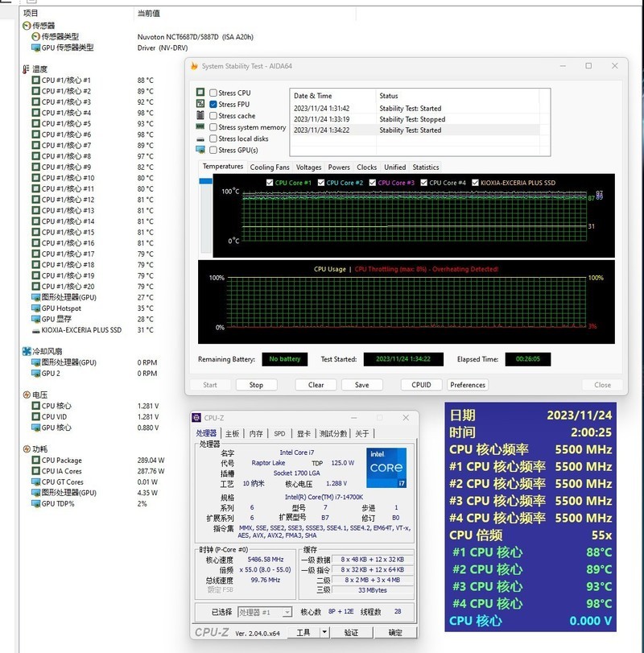
Task: Click the Stress cache chip icon
Action: [x=200, y=115]
